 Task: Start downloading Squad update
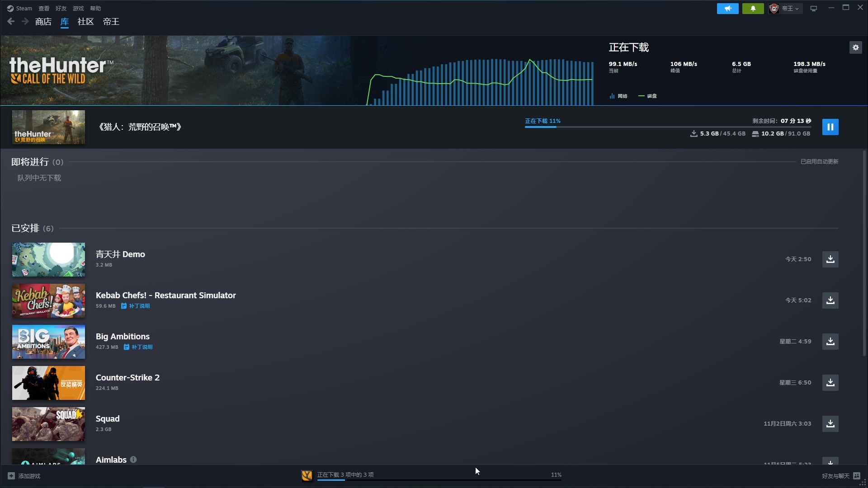[x=830, y=424]
